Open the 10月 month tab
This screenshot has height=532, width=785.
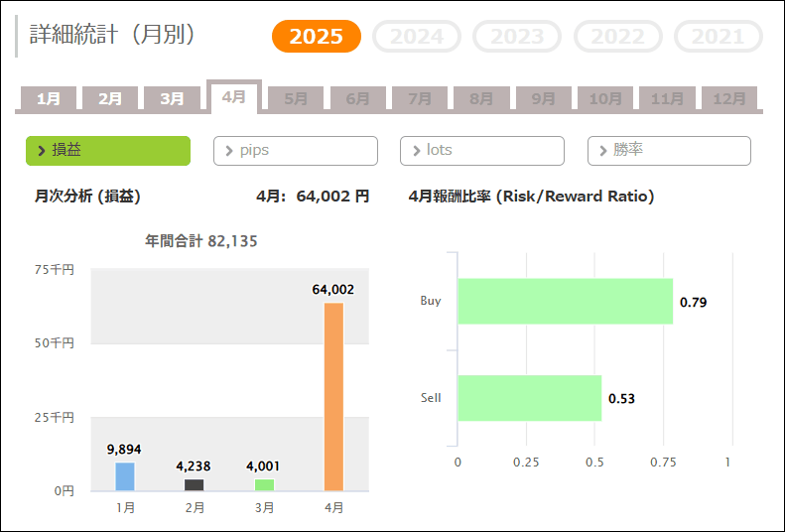coord(605,98)
